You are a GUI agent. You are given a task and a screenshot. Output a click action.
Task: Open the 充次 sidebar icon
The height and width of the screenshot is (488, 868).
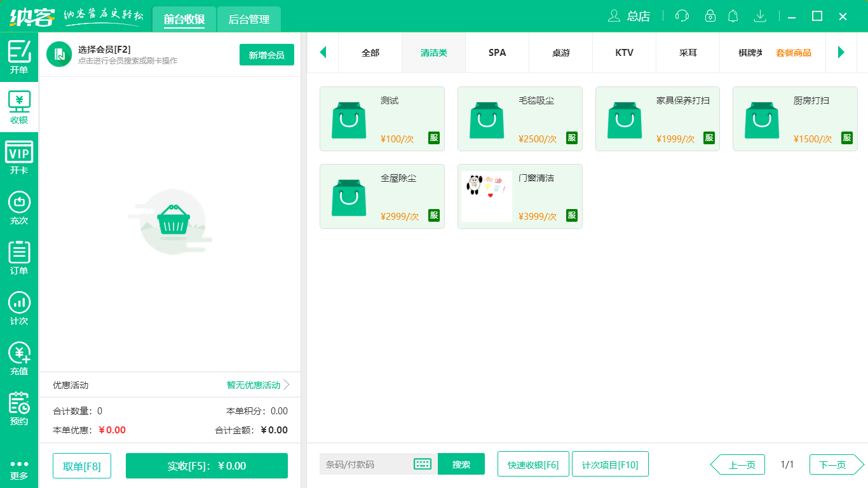pyautogui.click(x=19, y=208)
